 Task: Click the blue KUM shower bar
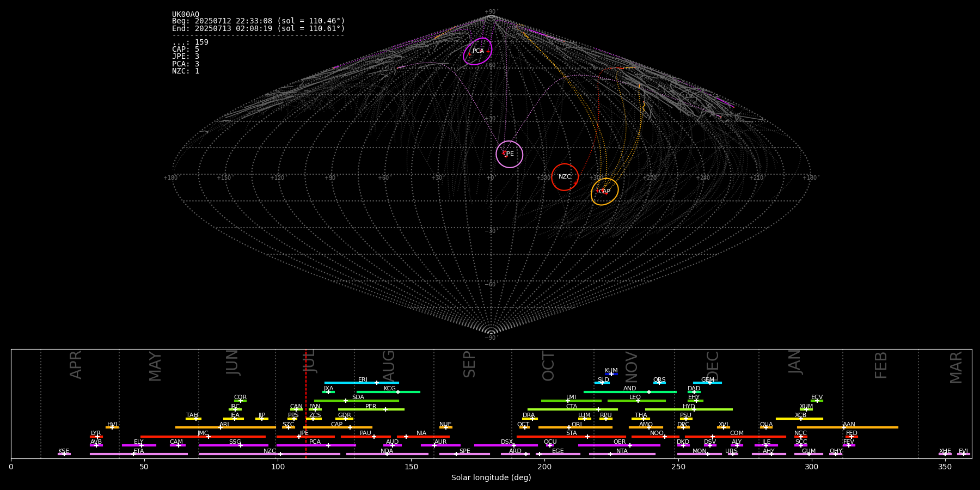(611, 374)
